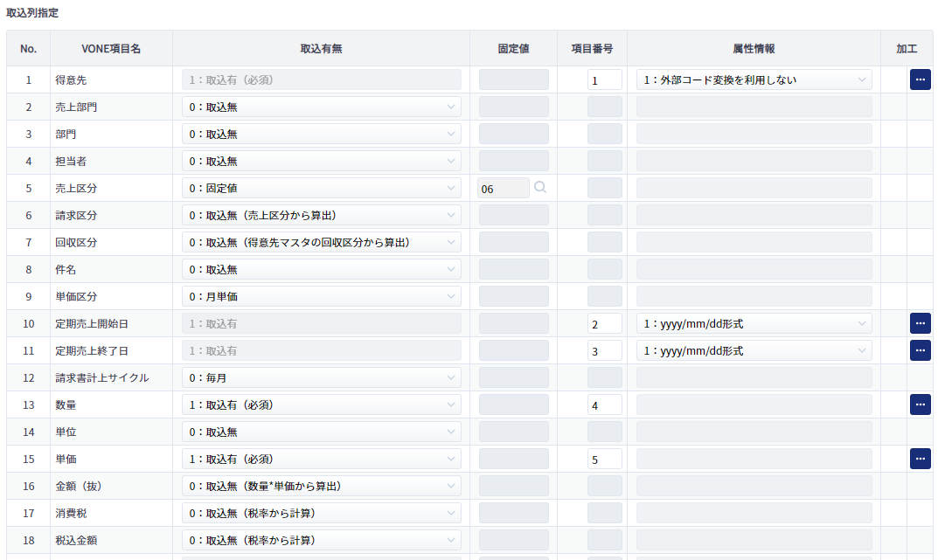Open 数量 dropdown showing 取込有（必須）

pyautogui.click(x=321, y=404)
